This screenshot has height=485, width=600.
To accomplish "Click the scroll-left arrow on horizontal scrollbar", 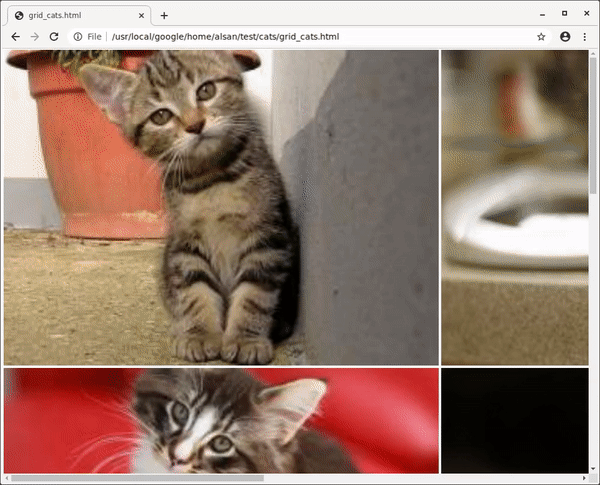I will pyautogui.click(x=7, y=478).
